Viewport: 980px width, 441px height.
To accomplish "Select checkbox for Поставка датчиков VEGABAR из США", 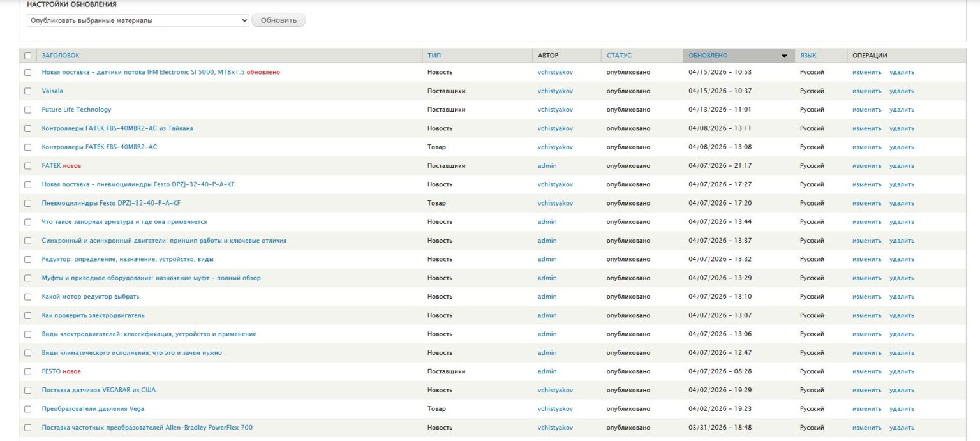I will pos(27,390).
